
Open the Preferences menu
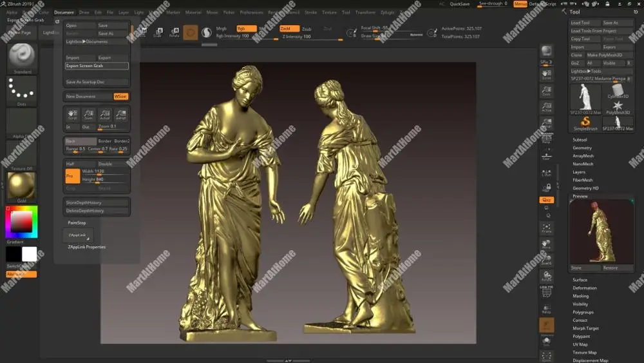pyautogui.click(x=251, y=12)
